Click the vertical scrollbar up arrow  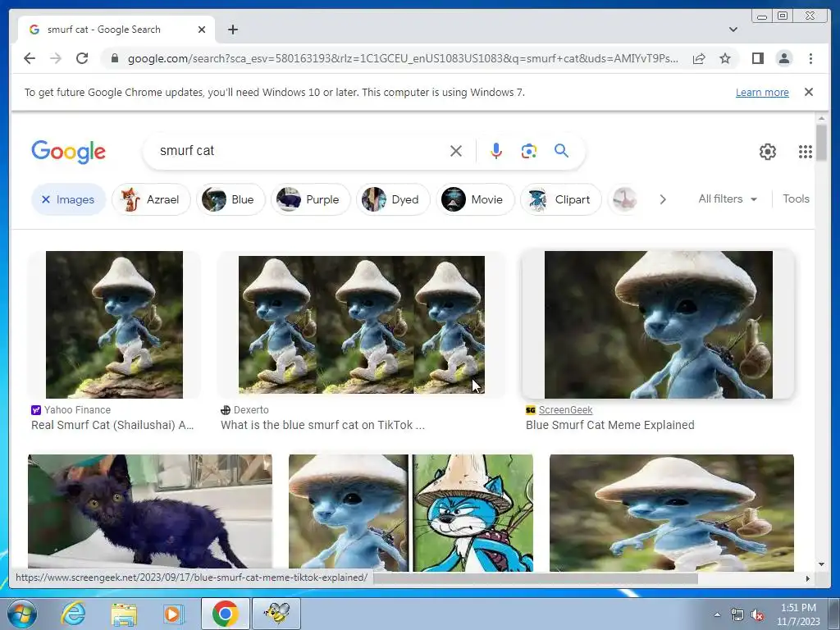tap(821, 118)
